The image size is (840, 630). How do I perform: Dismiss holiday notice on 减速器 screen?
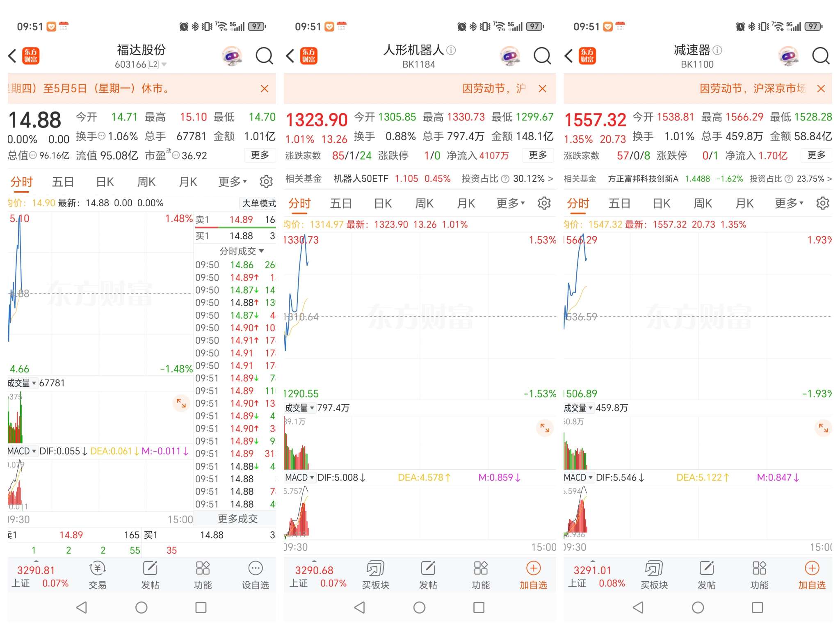coord(821,89)
